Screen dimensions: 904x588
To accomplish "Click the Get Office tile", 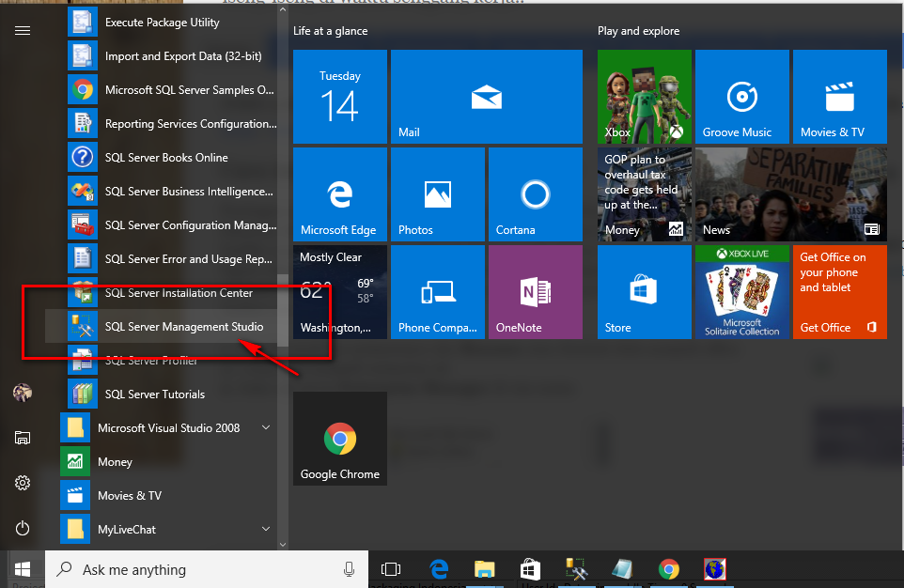I will click(x=840, y=292).
